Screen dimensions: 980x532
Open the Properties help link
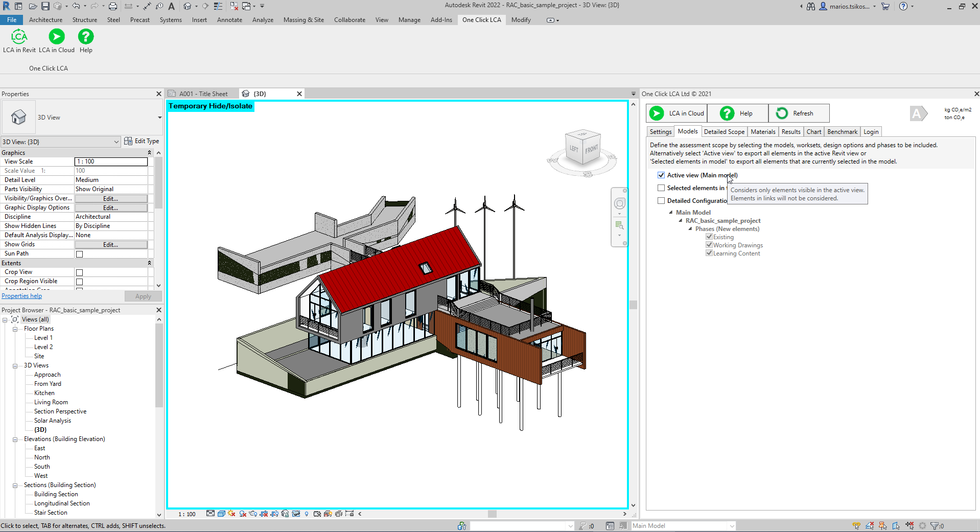(21, 296)
